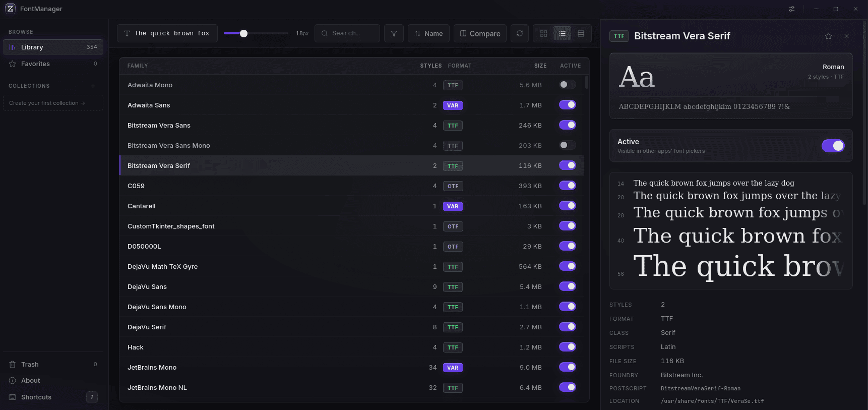Click the TTF badge in detail header
This screenshot has height=410, width=868.
[x=619, y=36]
